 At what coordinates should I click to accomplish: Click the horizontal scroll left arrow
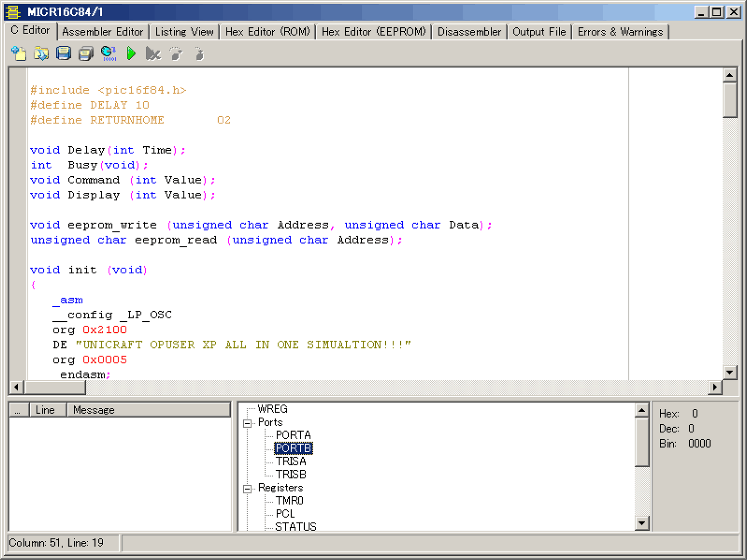[17, 387]
